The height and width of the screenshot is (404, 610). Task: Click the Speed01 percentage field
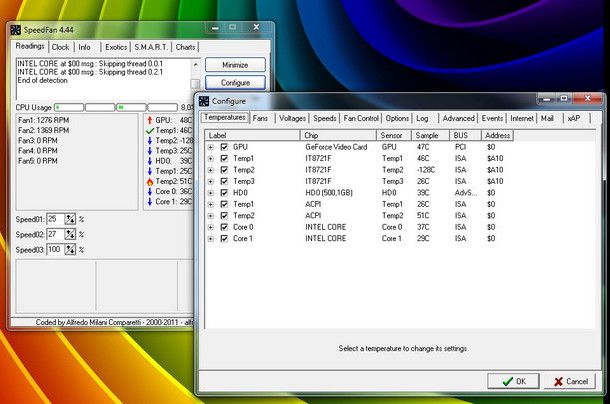coord(56,220)
